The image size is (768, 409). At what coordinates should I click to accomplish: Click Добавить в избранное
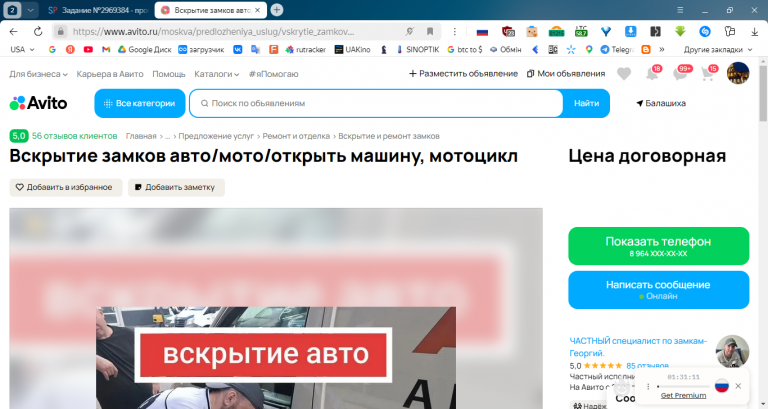pos(66,188)
